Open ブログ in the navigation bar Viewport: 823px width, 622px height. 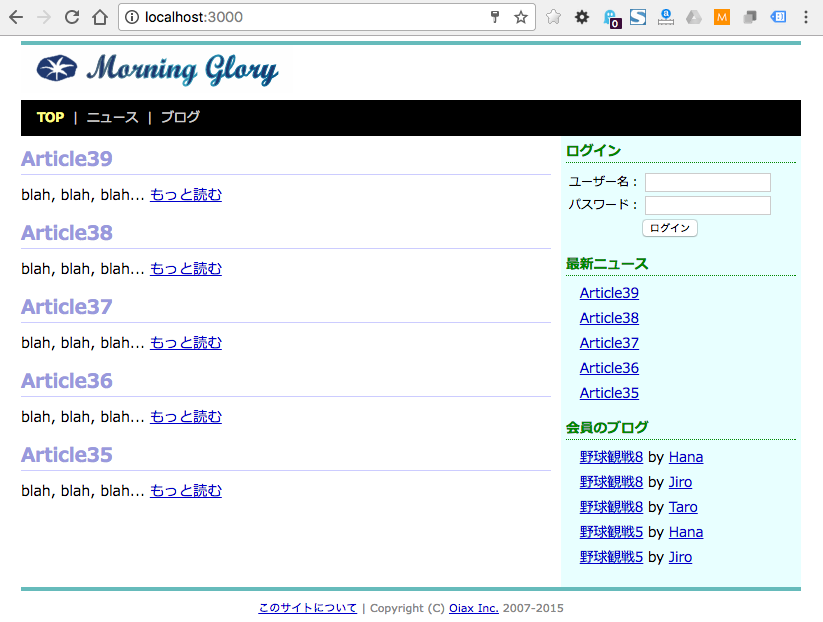tap(180, 117)
